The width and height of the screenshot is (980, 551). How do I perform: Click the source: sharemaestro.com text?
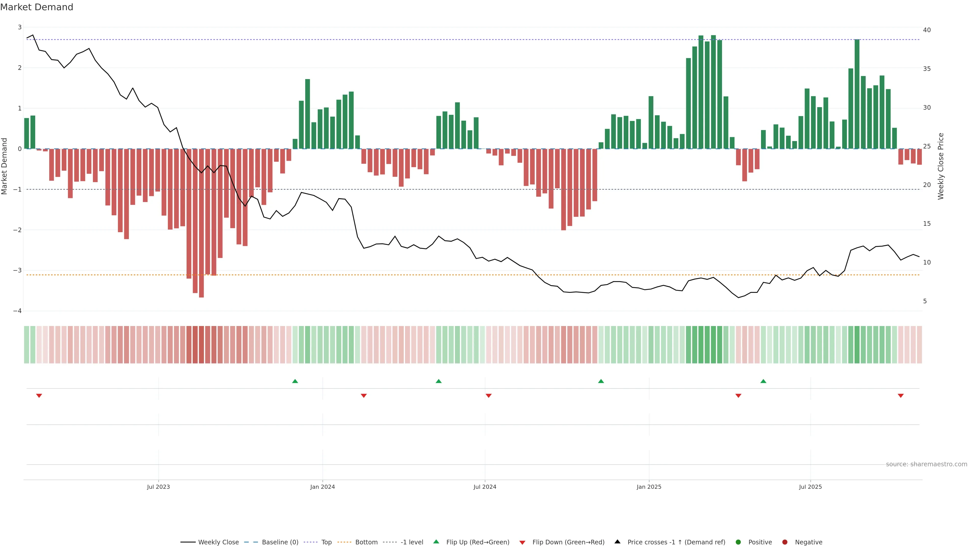[x=926, y=464]
